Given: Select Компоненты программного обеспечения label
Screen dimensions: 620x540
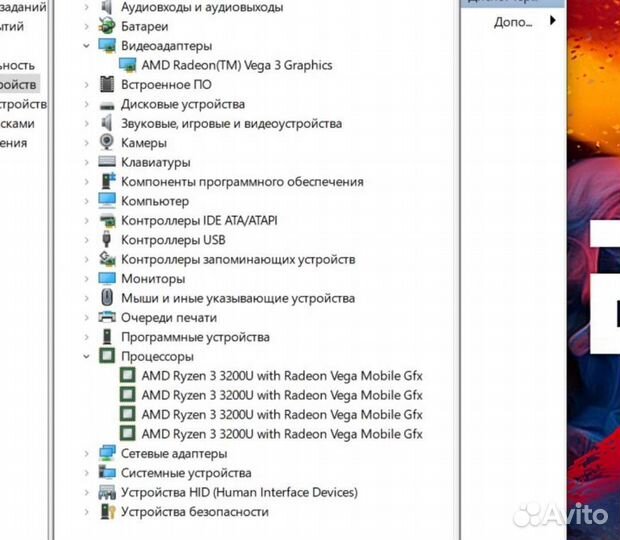Looking at the screenshot, I should tap(242, 182).
